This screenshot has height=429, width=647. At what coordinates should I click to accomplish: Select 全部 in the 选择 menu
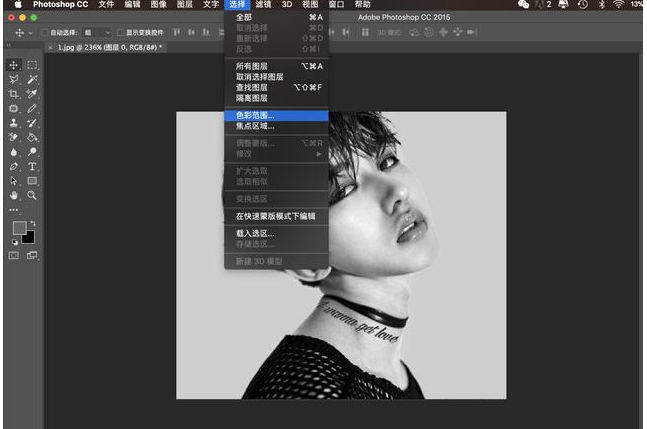(x=244, y=17)
